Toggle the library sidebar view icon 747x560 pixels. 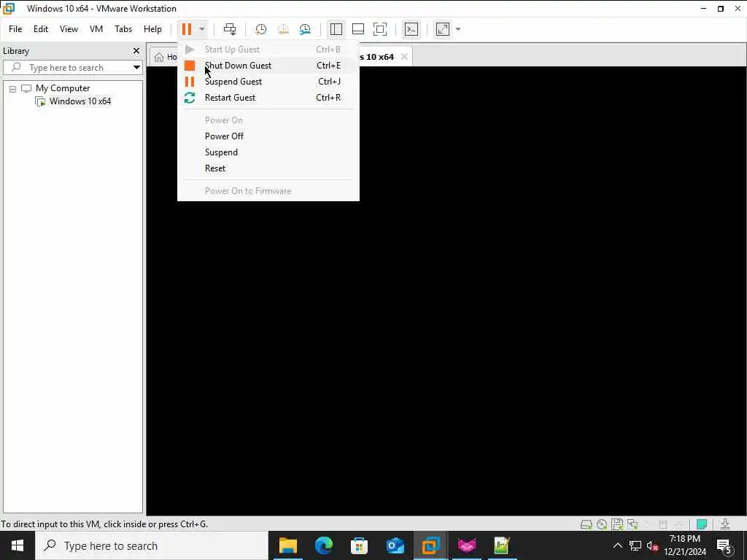(336, 29)
